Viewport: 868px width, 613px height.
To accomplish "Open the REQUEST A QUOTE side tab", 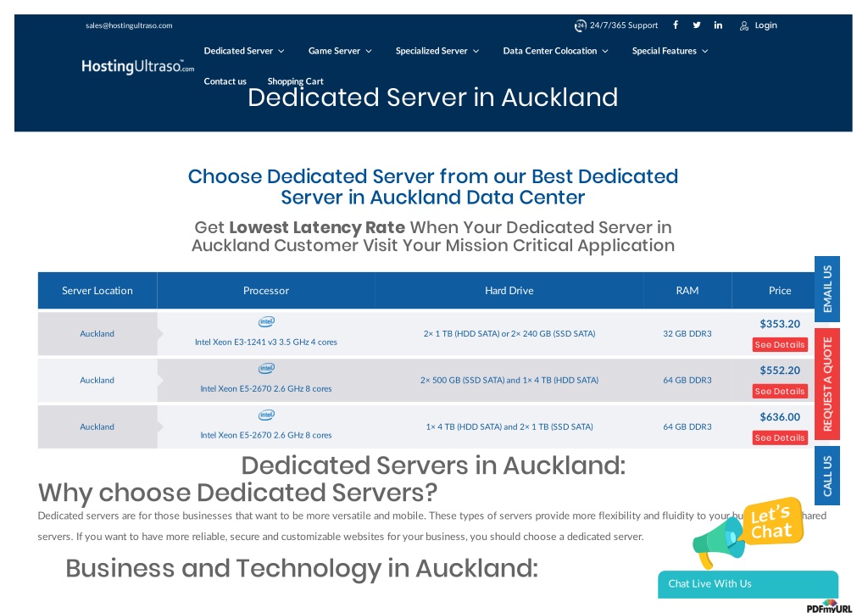I will (x=827, y=384).
